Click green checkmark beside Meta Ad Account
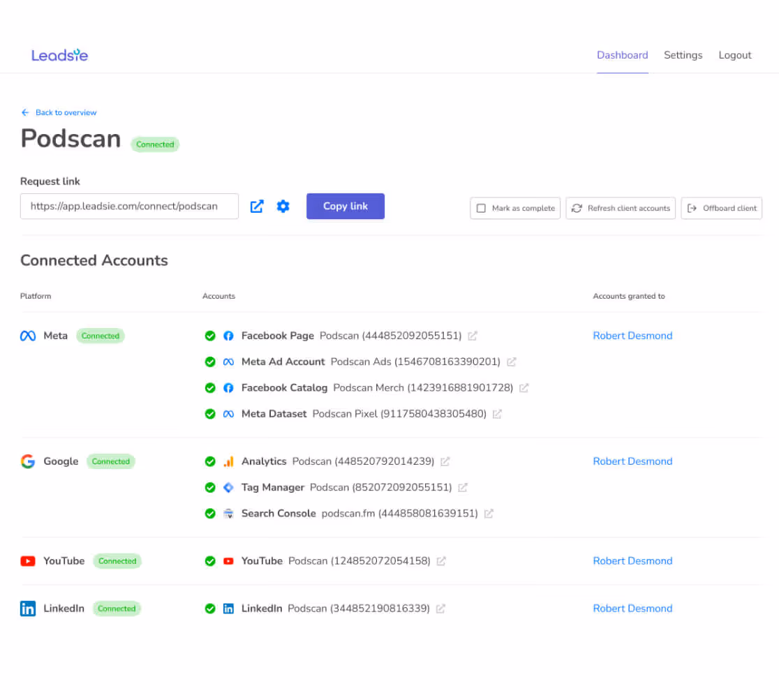The width and height of the screenshot is (779, 700). pos(210,362)
